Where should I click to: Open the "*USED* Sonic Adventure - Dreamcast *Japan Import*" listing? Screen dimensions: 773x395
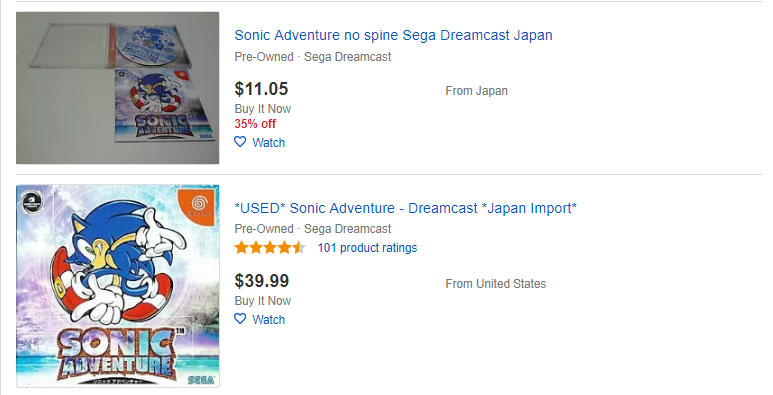tap(405, 208)
